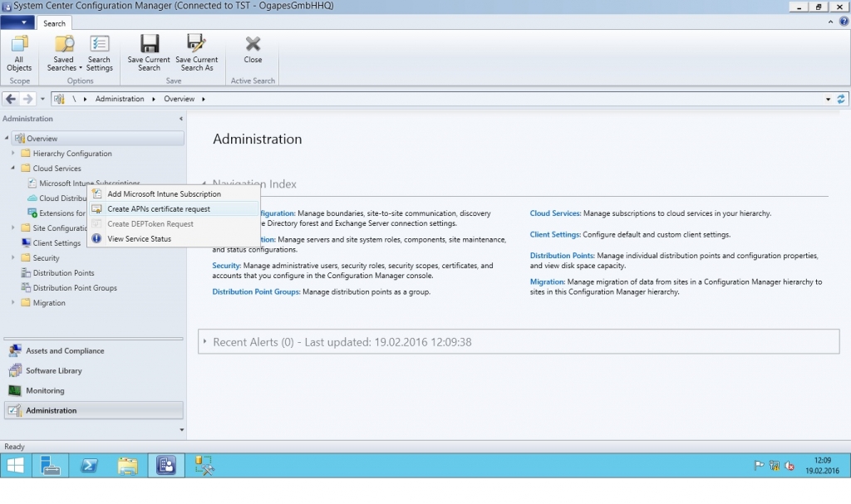Expand the Hierarchy Configuration tree node

[x=13, y=154]
